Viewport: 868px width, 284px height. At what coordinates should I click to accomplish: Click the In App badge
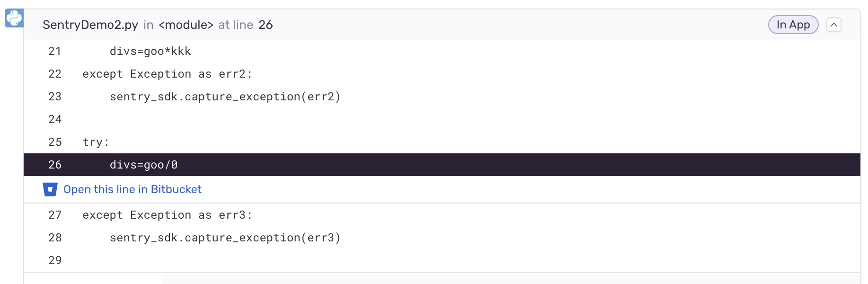[793, 25]
